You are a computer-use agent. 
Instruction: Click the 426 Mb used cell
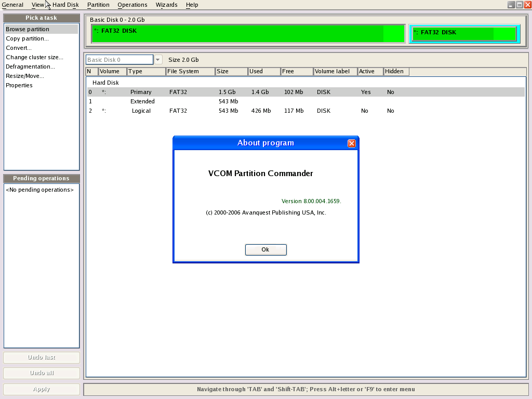pyautogui.click(x=261, y=111)
